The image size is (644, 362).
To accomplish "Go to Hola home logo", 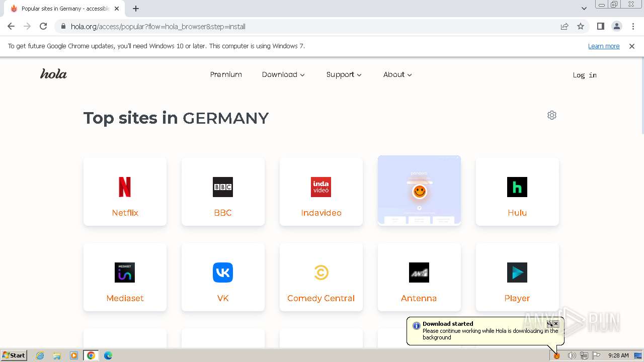I will click(x=53, y=74).
